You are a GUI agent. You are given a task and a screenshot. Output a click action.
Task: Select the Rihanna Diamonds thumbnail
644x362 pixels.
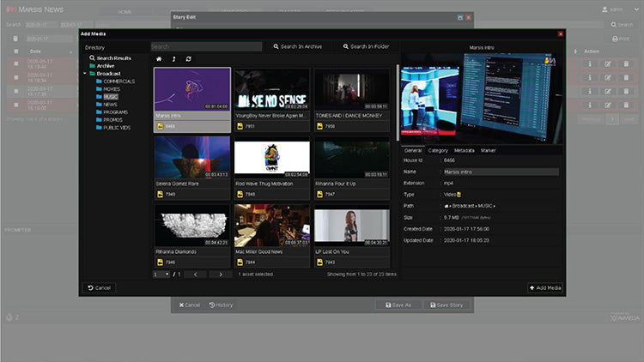191,226
